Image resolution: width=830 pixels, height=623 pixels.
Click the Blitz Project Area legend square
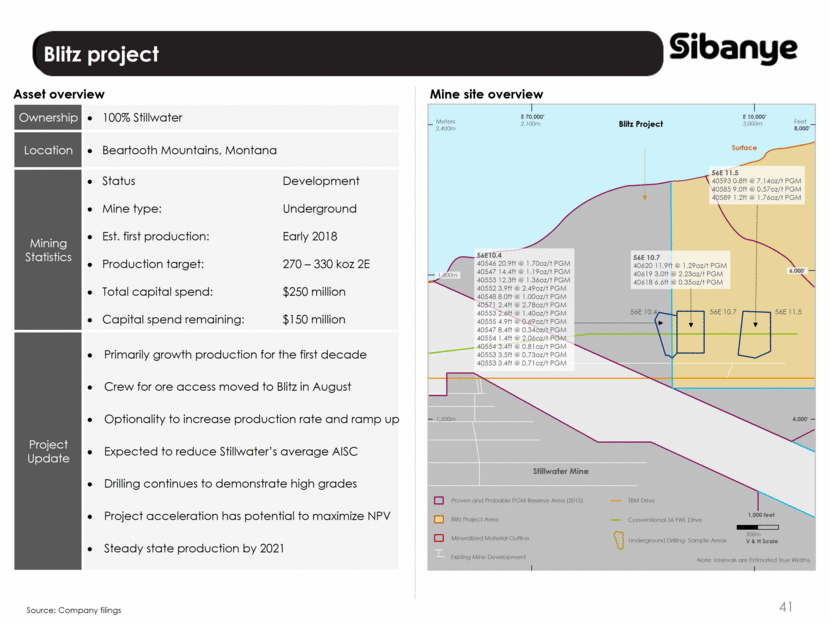tap(439, 519)
